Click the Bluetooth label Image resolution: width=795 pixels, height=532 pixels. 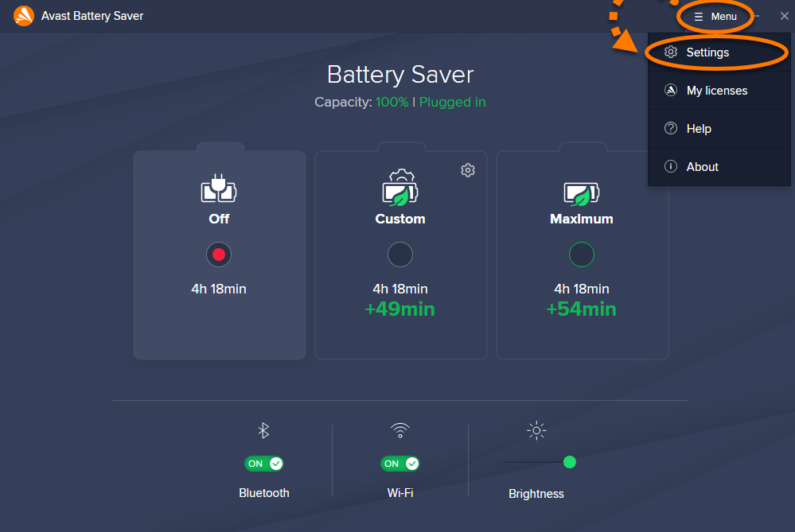264,493
